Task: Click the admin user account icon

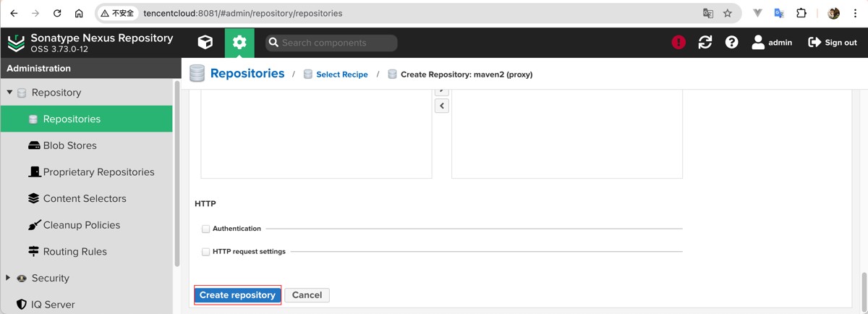Action: click(x=758, y=43)
